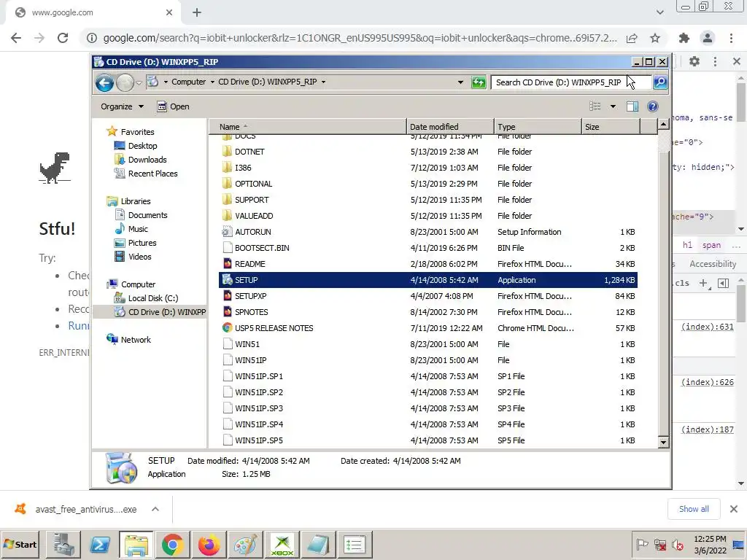Select Network in the navigation pane

pyautogui.click(x=136, y=340)
